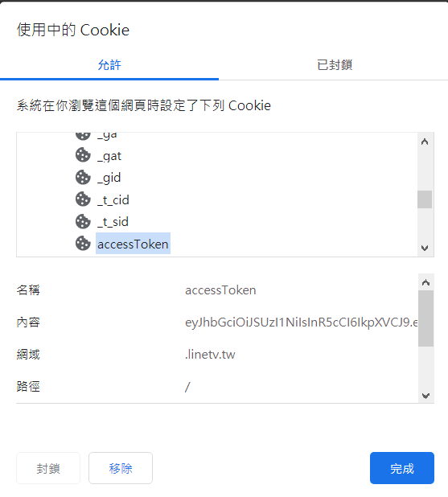Click the cookie list scroll-up arrow
The height and width of the screenshot is (497, 448).
[x=425, y=142]
